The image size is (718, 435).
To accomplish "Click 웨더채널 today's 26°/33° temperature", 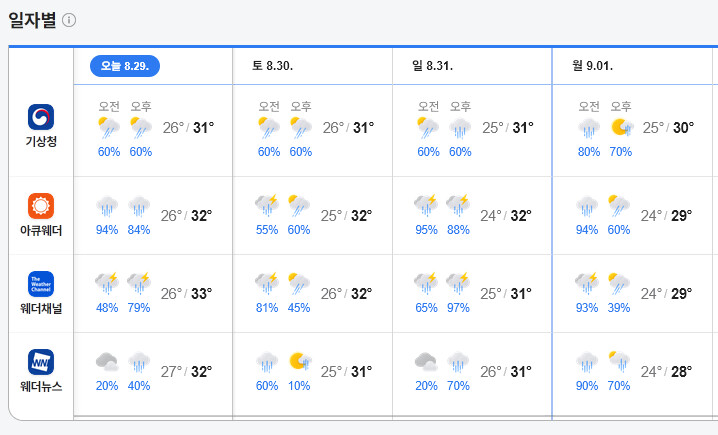I will tap(188, 294).
